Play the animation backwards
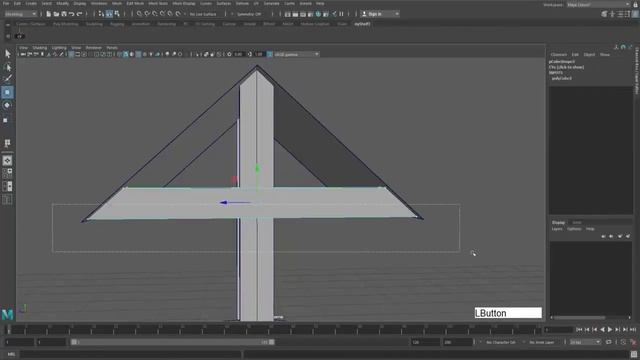 [602, 329]
